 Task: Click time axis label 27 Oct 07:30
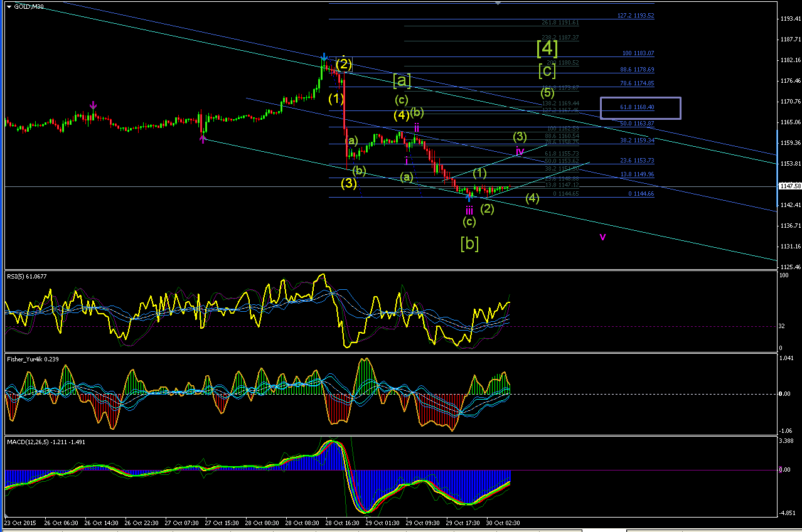(180, 523)
